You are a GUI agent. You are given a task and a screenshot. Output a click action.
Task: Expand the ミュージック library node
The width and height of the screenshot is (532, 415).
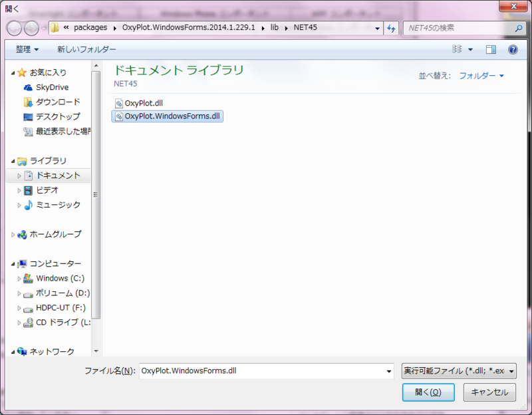click(x=19, y=206)
